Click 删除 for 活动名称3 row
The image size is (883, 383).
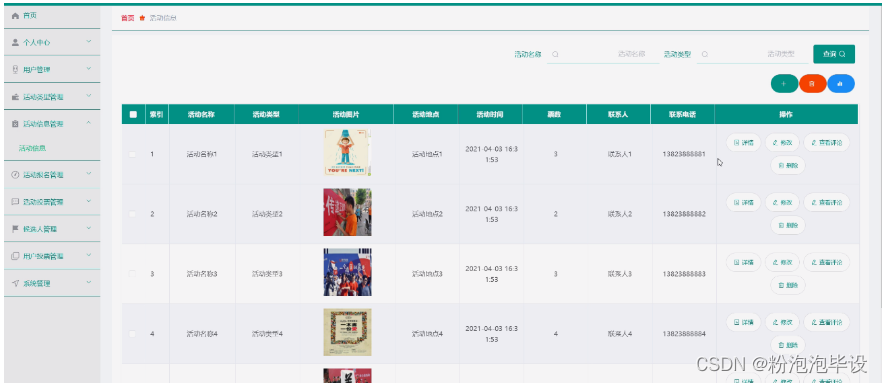tap(788, 285)
